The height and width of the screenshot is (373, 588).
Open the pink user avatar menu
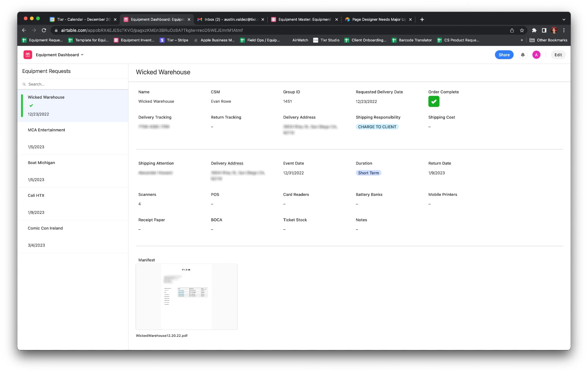536,55
